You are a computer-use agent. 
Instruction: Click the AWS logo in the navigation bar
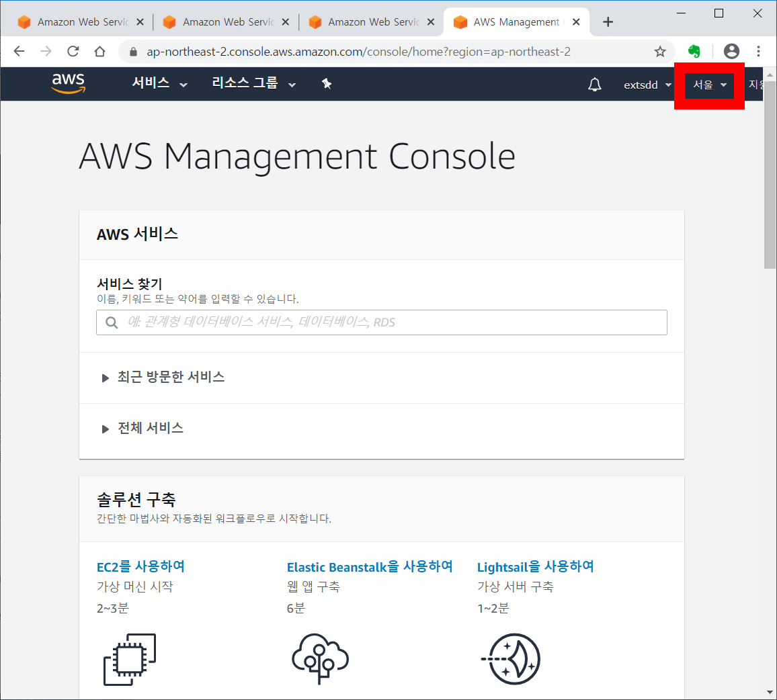[69, 83]
